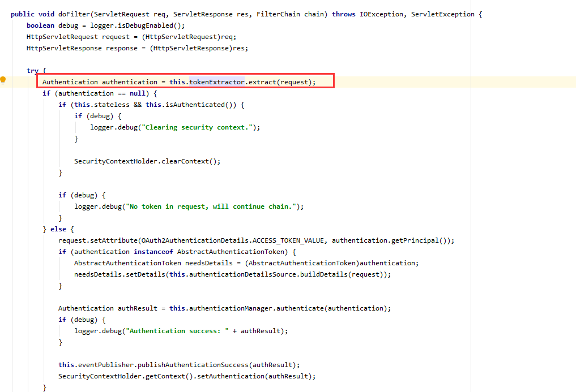576x392 pixels.
Task: Open the intention actions lightbulb in the gutter
Action: point(3,80)
